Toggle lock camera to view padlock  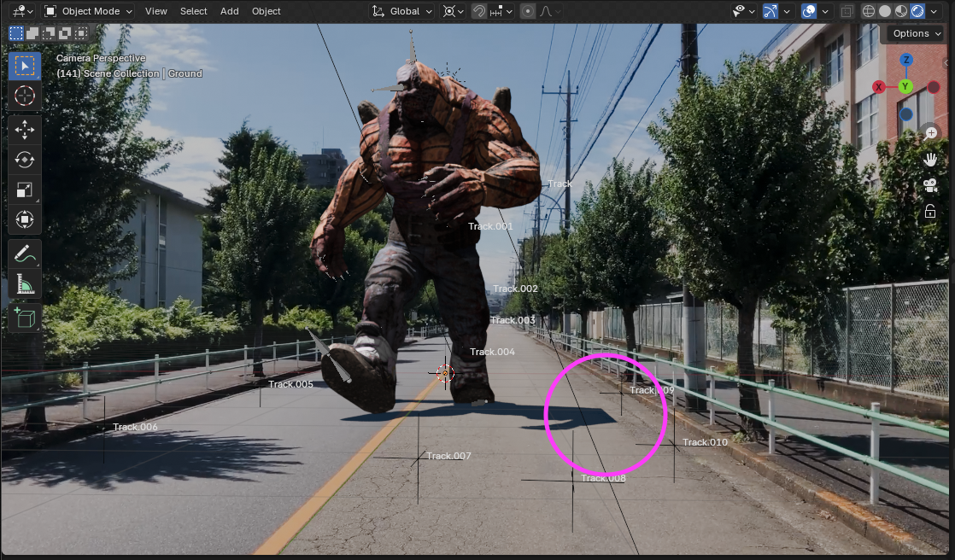click(930, 211)
